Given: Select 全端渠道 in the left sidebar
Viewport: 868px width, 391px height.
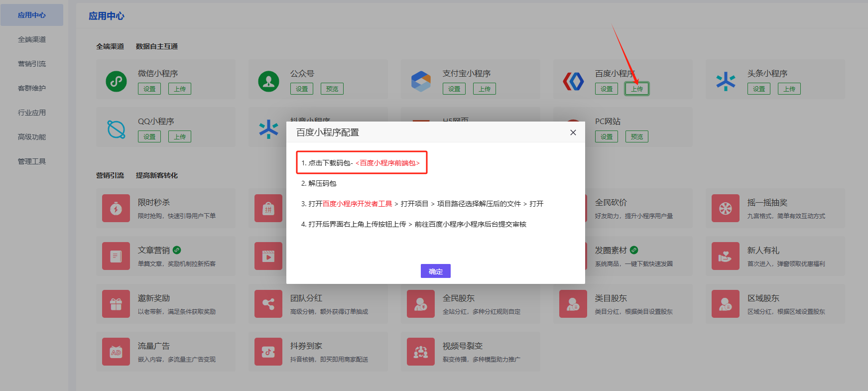Looking at the screenshot, I should click(32, 39).
